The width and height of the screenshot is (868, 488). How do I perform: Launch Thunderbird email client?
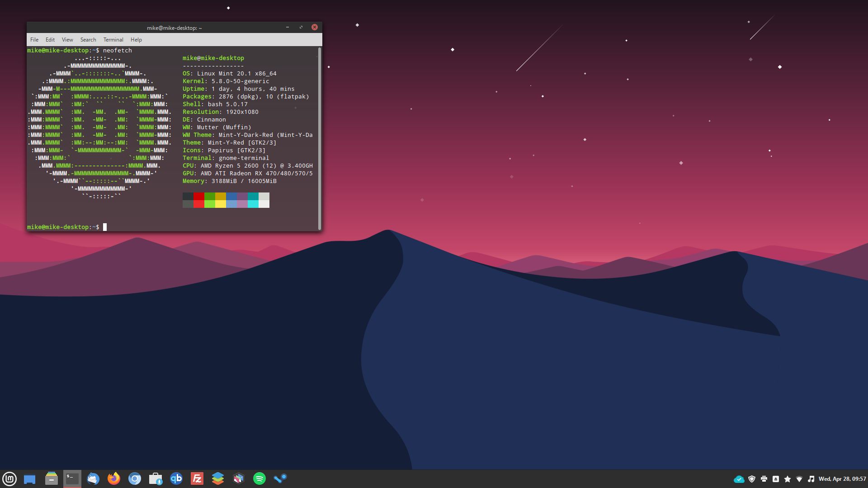93,479
